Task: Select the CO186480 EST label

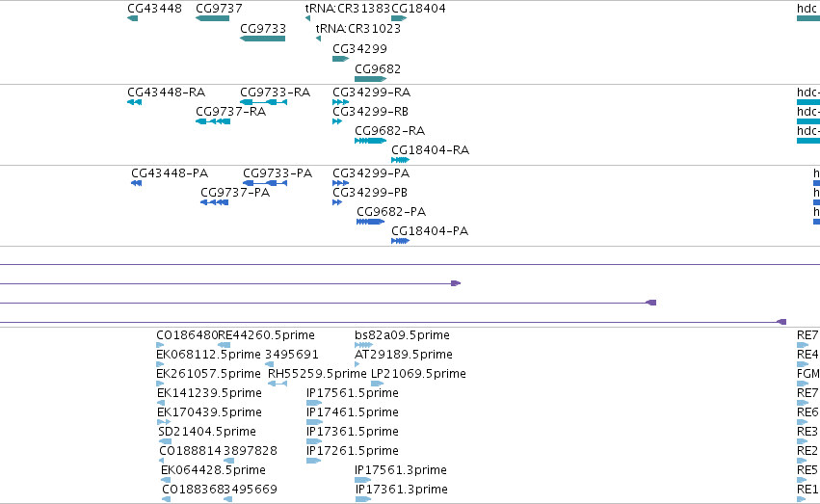Action: pos(187,335)
